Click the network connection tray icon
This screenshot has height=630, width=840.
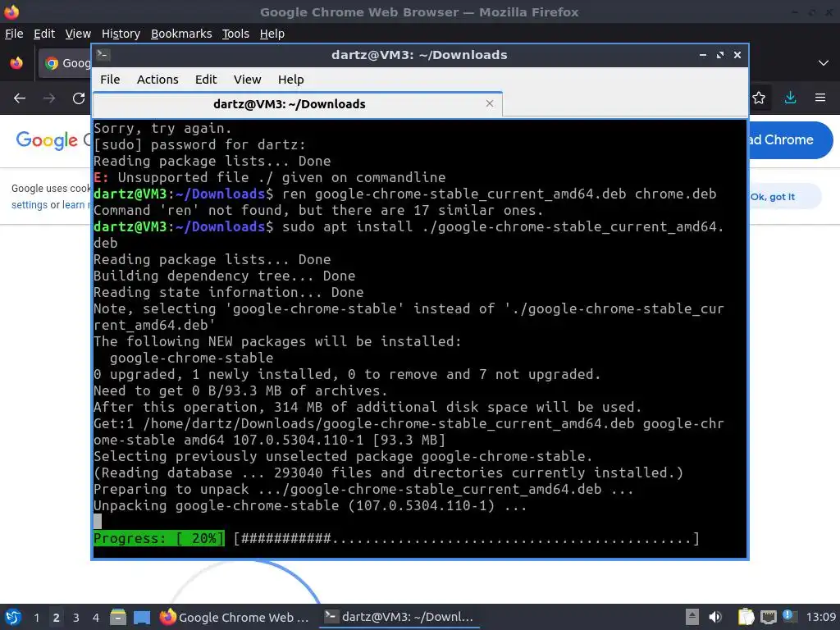[768, 617]
